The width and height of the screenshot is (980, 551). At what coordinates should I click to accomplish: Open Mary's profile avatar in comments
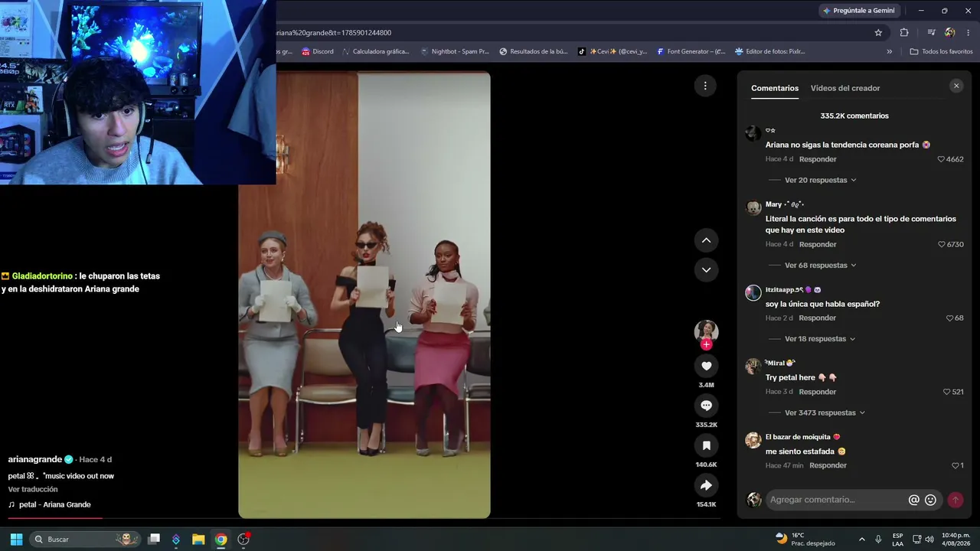pos(753,207)
